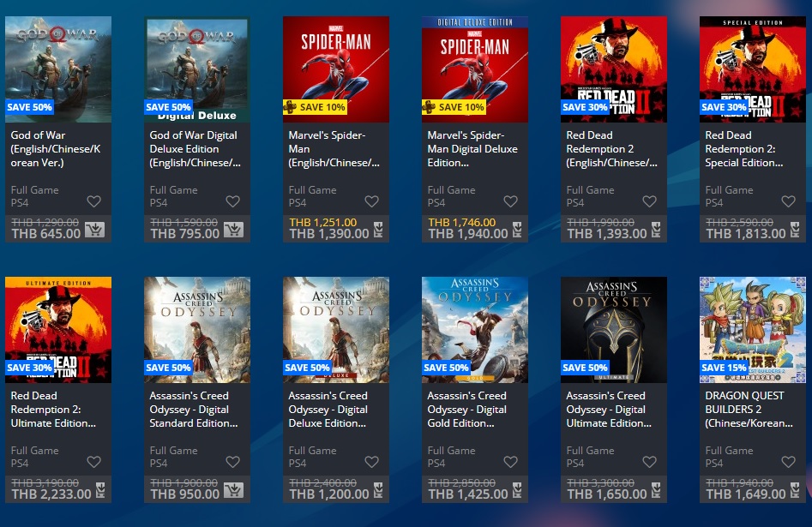The image size is (812, 527).
Task: Open God of War (English/Chinese/Korean Ver.) title
Action: point(56,149)
